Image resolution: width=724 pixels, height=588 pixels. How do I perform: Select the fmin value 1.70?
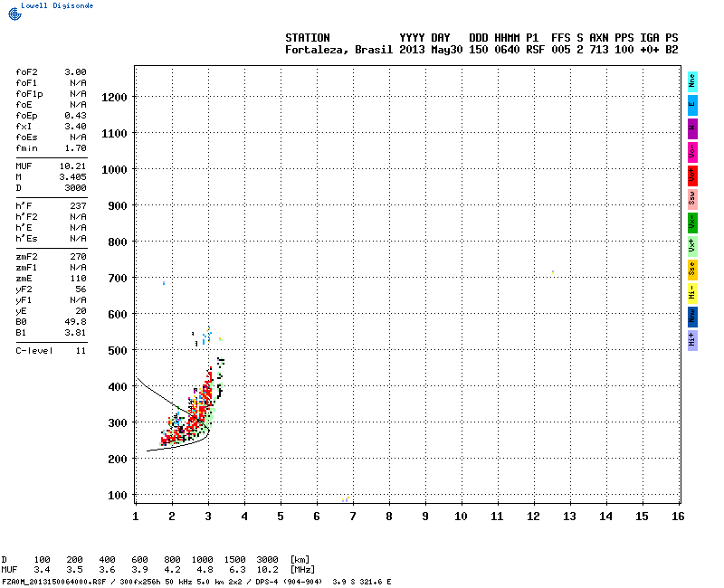pos(75,148)
